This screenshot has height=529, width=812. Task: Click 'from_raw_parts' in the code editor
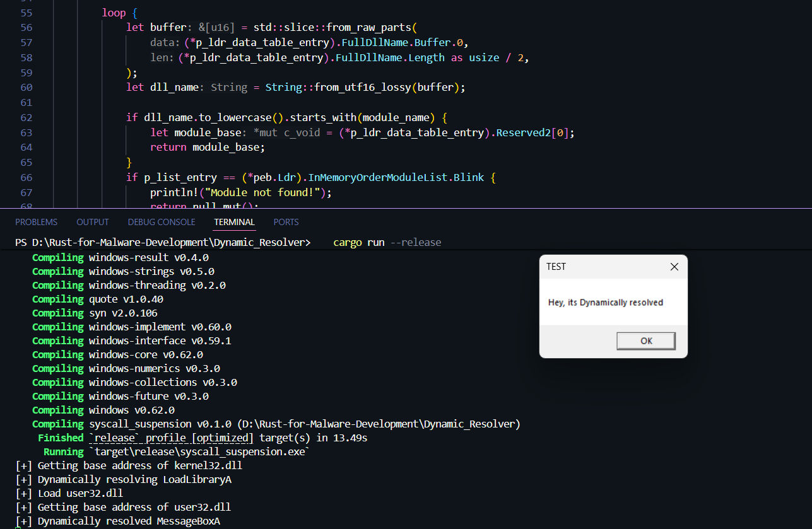pos(368,28)
